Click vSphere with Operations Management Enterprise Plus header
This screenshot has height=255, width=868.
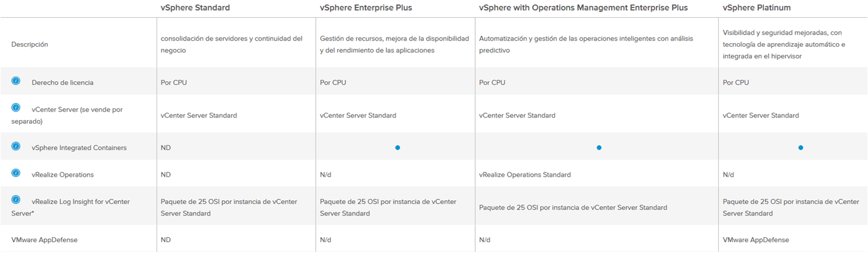pyautogui.click(x=583, y=8)
